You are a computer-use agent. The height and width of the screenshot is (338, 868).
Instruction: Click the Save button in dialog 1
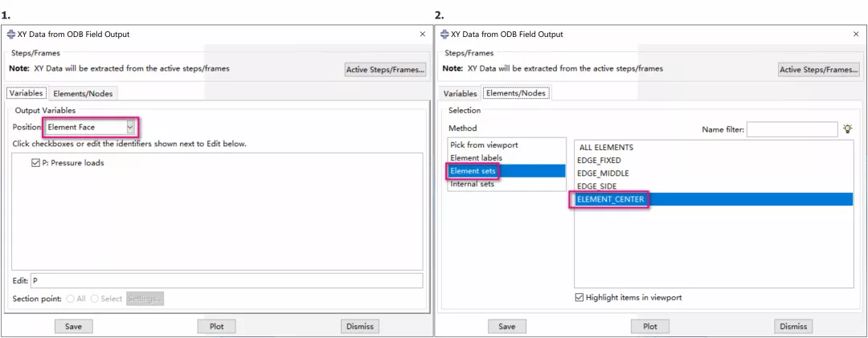click(74, 326)
